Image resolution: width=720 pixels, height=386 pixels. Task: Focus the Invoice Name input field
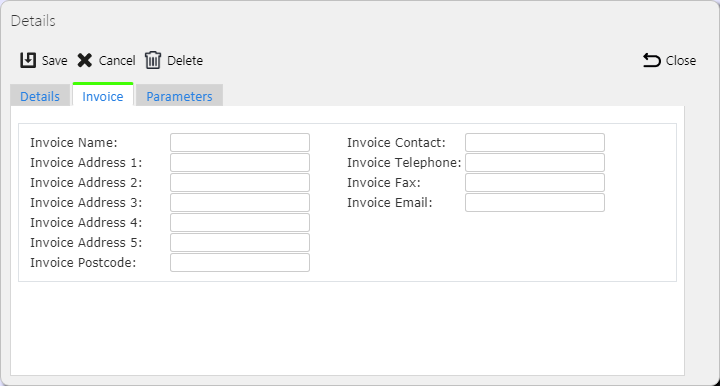[240, 142]
